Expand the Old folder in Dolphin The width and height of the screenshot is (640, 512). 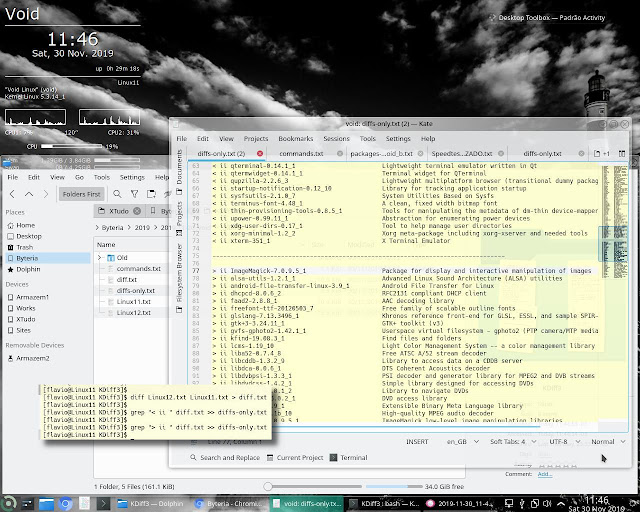coord(99,258)
